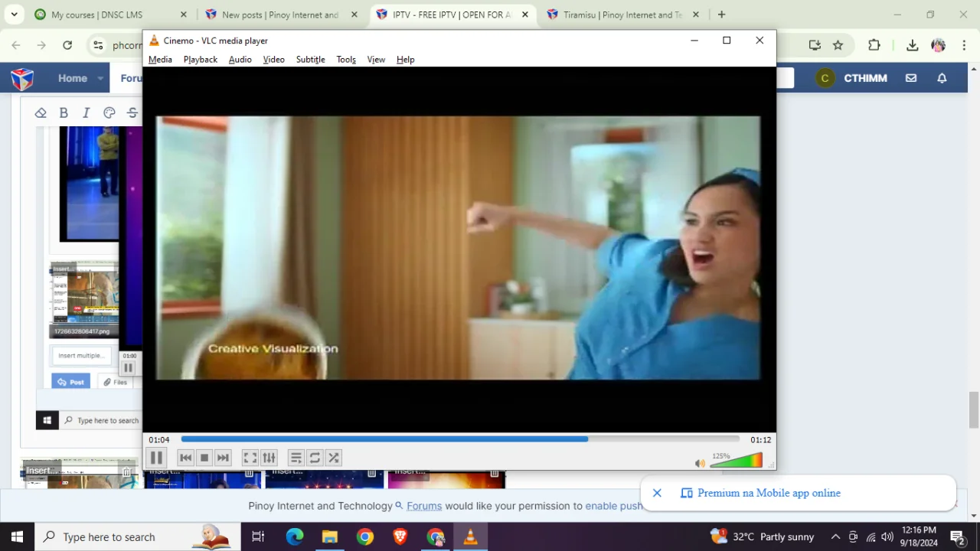Seek within the VLC progress bar
980x551 pixels.
pyautogui.click(x=460, y=439)
